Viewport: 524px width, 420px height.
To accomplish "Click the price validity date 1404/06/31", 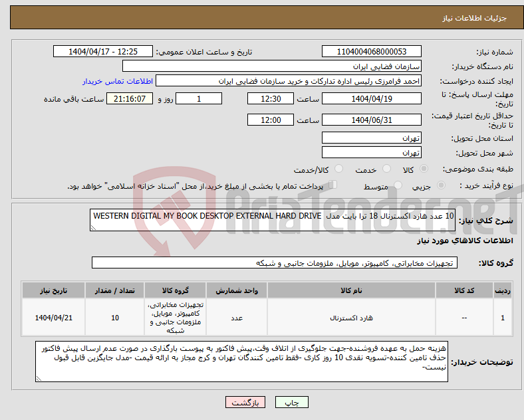I will tap(371, 120).
